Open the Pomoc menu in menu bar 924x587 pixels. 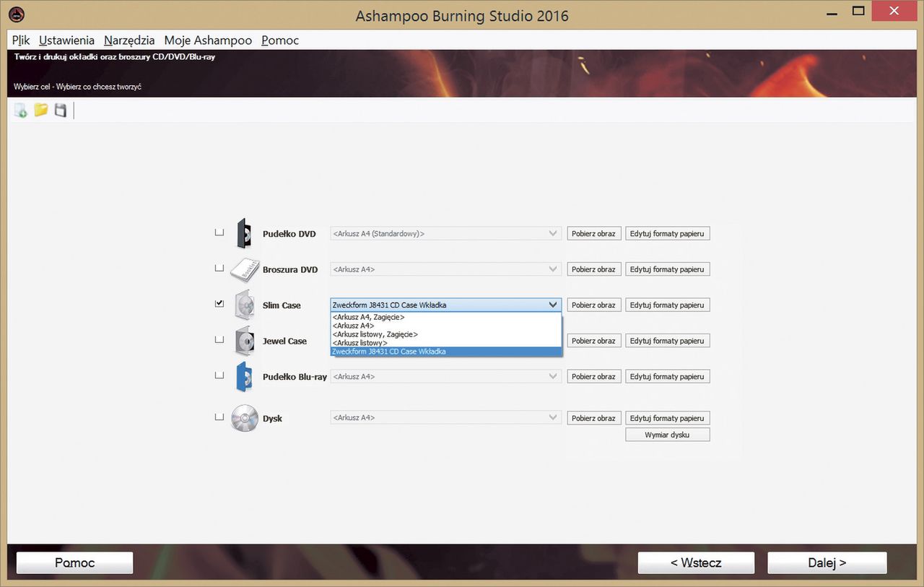pos(280,40)
